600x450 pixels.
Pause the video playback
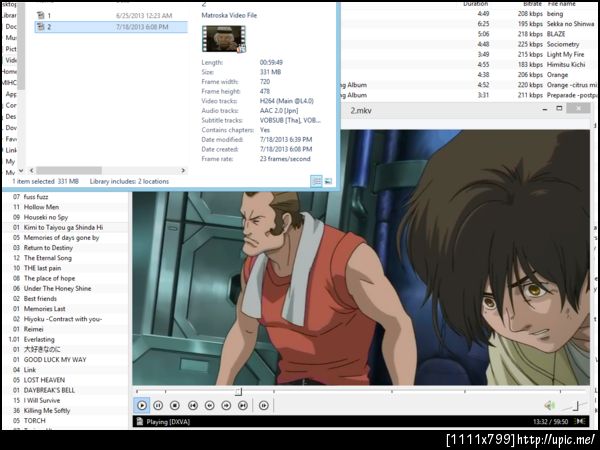pyautogui.click(x=158, y=405)
